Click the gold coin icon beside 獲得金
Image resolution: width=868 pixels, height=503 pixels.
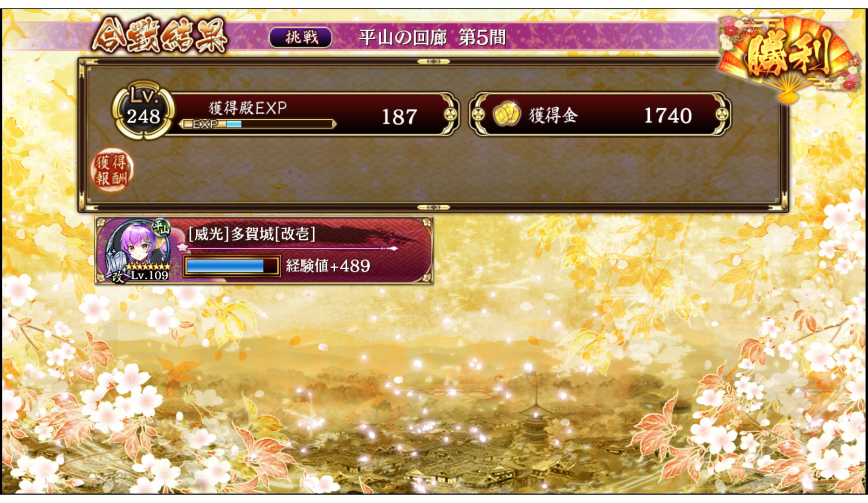[x=506, y=114]
